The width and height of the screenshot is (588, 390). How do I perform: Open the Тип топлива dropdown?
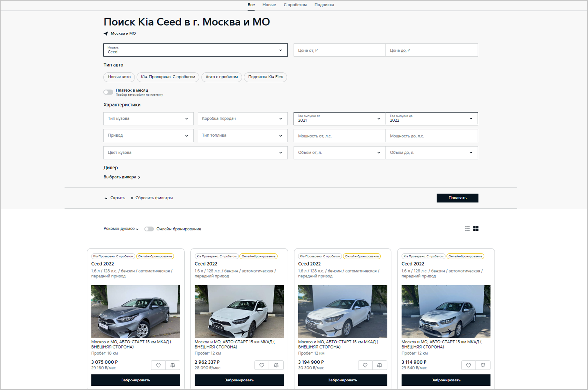[242, 136]
